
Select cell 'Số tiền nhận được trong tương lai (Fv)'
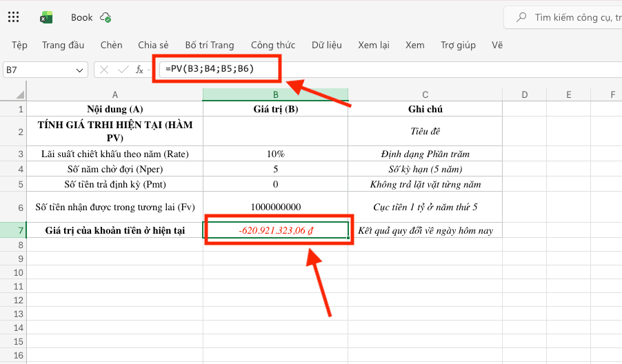tap(114, 207)
